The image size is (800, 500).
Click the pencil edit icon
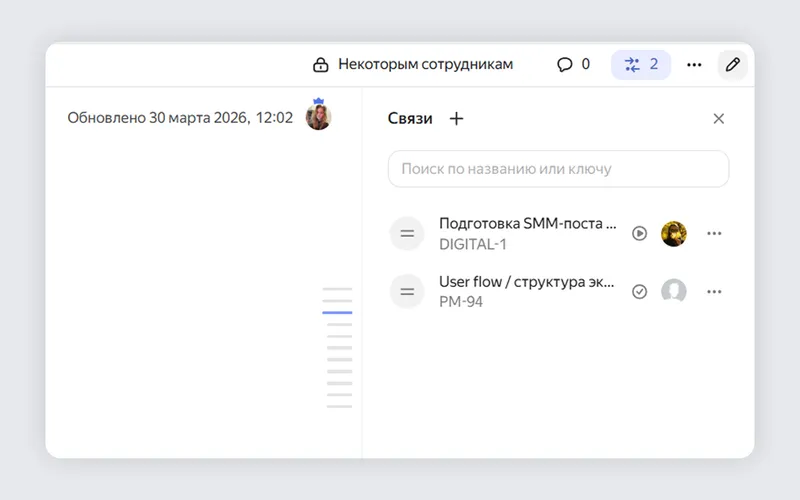click(x=733, y=65)
